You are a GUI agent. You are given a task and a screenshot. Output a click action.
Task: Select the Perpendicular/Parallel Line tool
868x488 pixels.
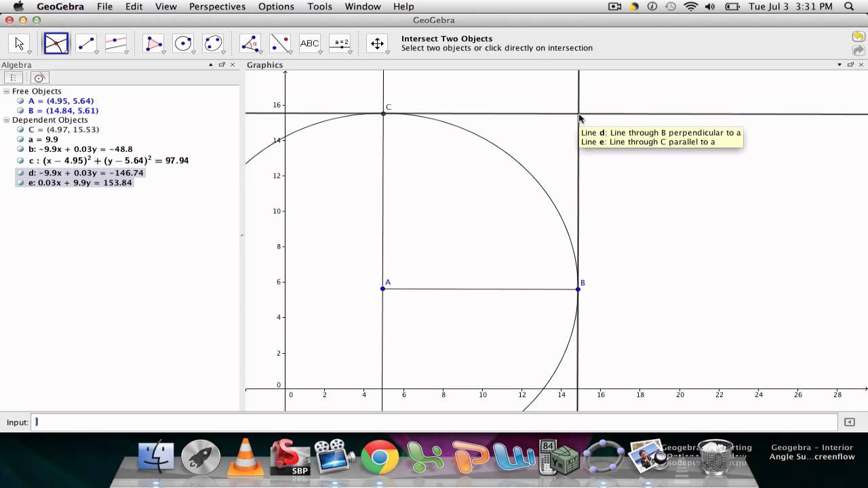[x=116, y=44]
